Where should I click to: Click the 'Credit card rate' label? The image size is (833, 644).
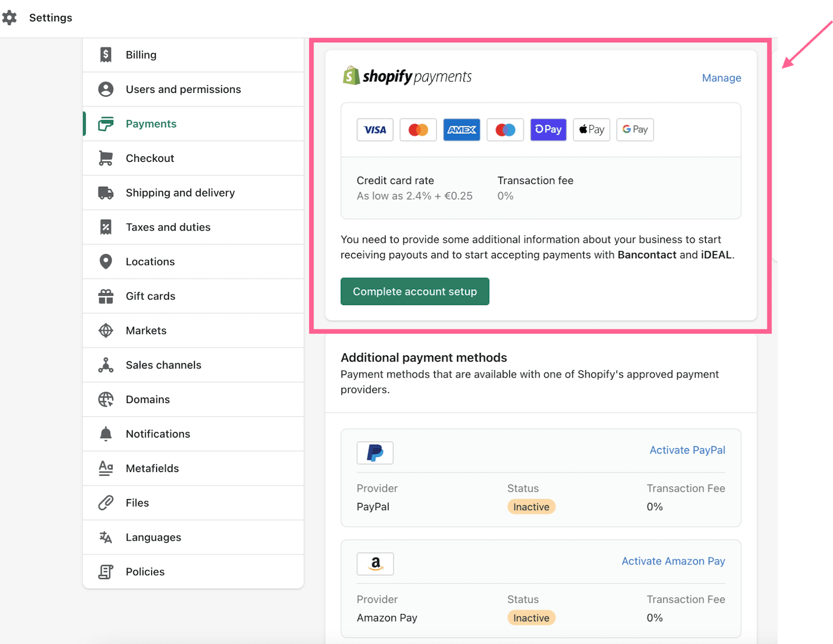396,180
